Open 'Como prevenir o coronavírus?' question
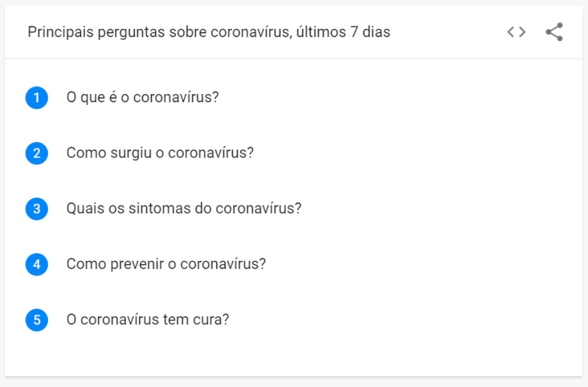Viewport: 588px width, 387px height. click(166, 264)
